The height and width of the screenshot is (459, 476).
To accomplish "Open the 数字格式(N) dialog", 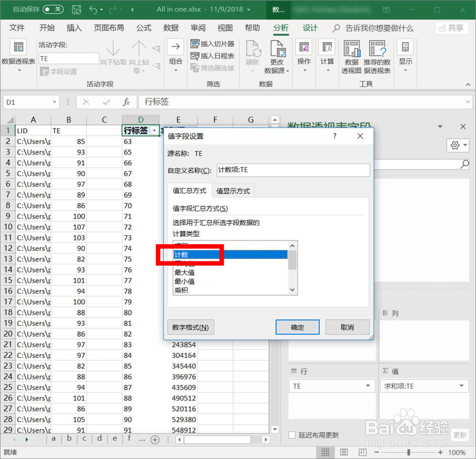I will 190,327.
